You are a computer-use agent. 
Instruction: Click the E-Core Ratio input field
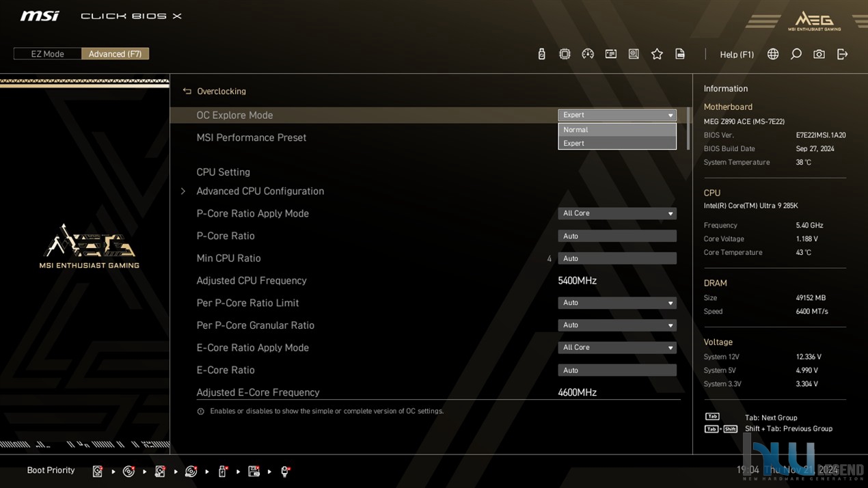pyautogui.click(x=617, y=370)
